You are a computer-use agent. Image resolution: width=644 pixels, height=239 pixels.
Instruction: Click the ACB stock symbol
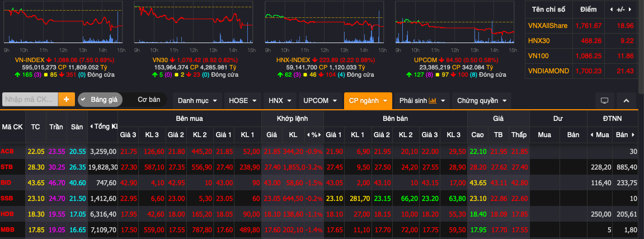click(x=7, y=152)
